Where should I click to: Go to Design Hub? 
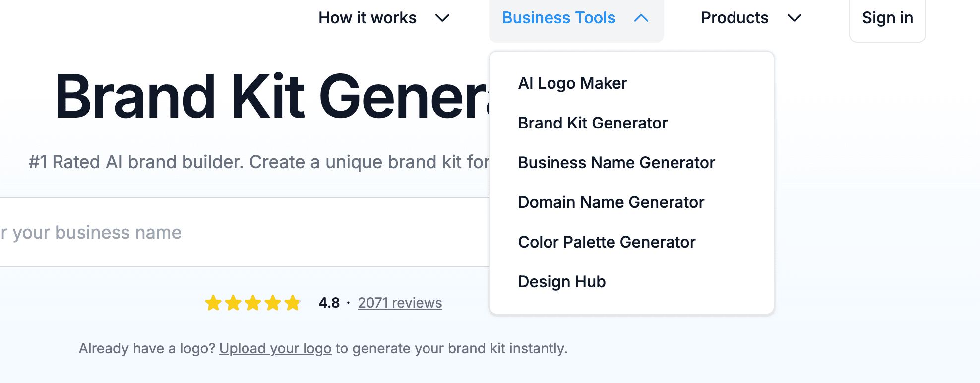(562, 282)
